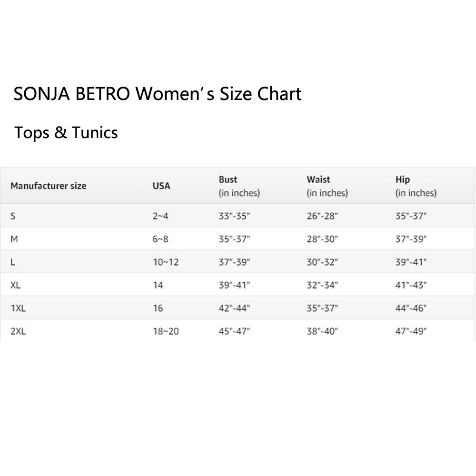Viewport: 476px width, 476px height.
Task: Click the Tops & Tunics subtitle
Action: [x=66, y=132]
